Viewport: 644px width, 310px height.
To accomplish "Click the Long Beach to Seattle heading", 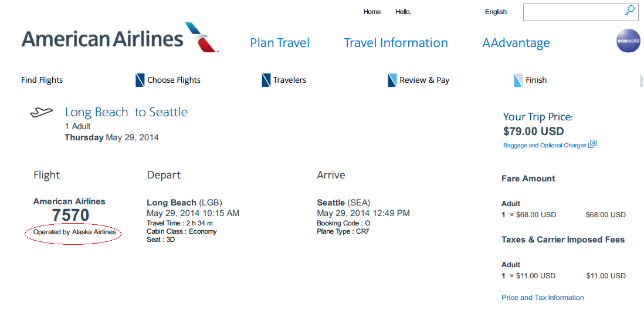I will (x=126, y=112).
